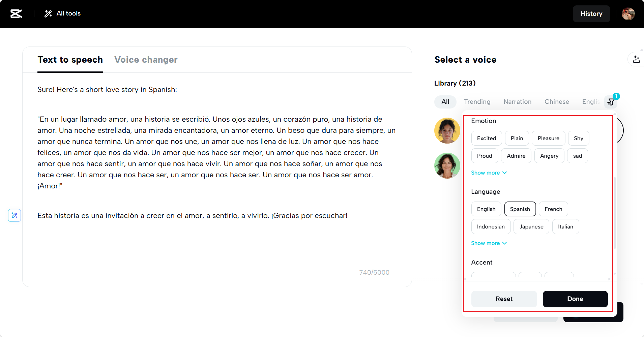
Task: Toggle the Pleasure emotion filter
Action: coord(549,138)
